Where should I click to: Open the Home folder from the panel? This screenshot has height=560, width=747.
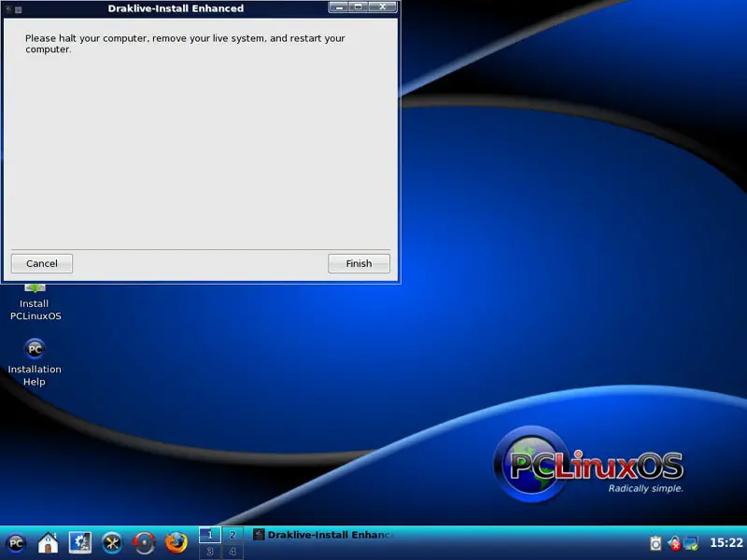coord(48,542)
